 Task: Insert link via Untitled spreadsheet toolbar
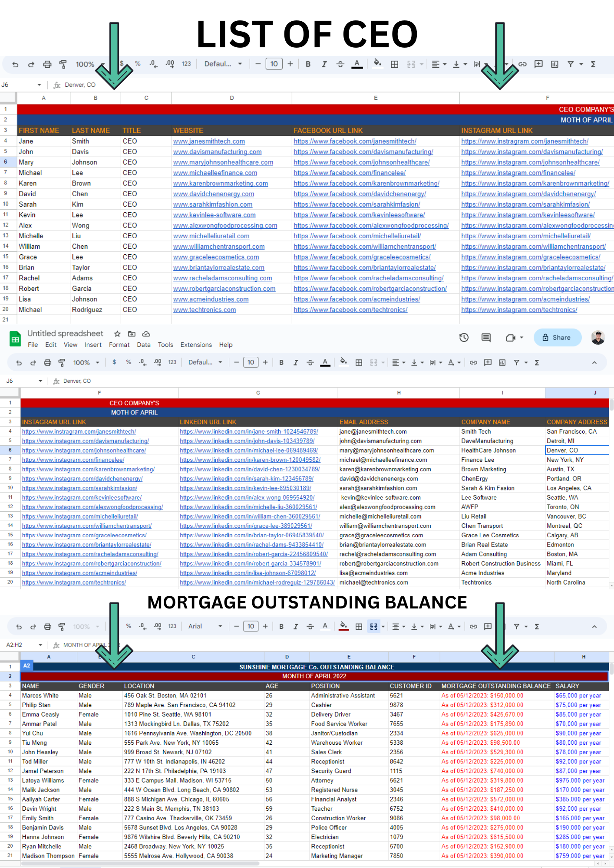point(473,362)
